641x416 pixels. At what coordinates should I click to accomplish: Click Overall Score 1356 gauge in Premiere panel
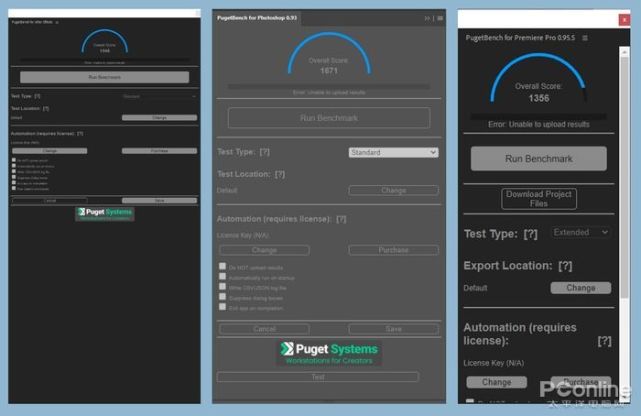(x=539, y=78)
